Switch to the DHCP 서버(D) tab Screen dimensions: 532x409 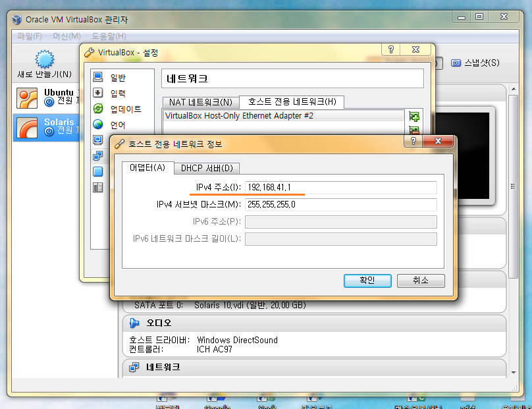click(x=207, y=169)
